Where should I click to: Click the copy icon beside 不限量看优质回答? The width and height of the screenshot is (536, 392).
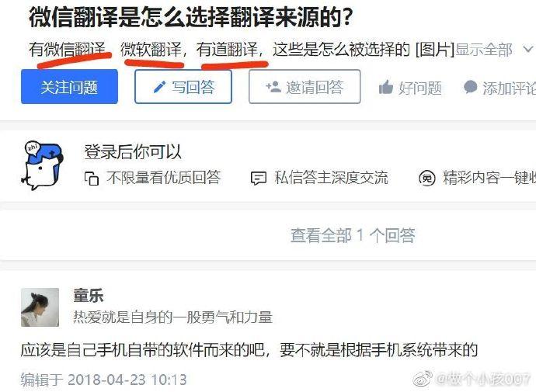click(x=92, y=179)
